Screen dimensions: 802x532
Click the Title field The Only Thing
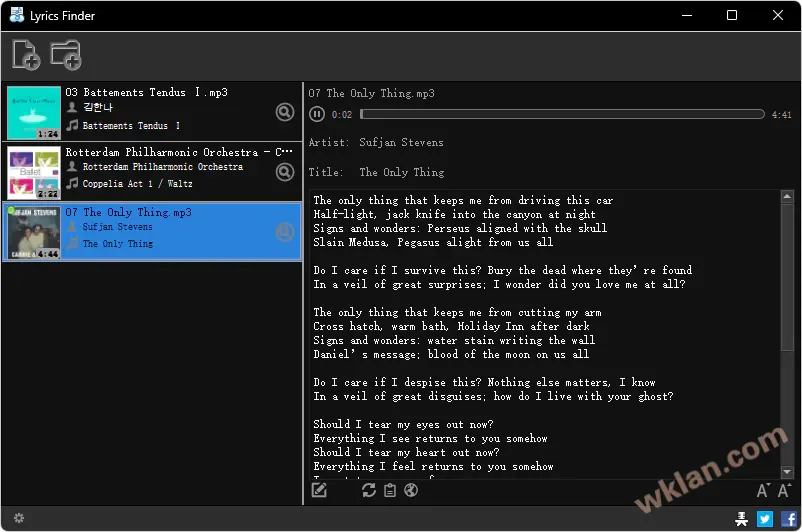point(402,172)
